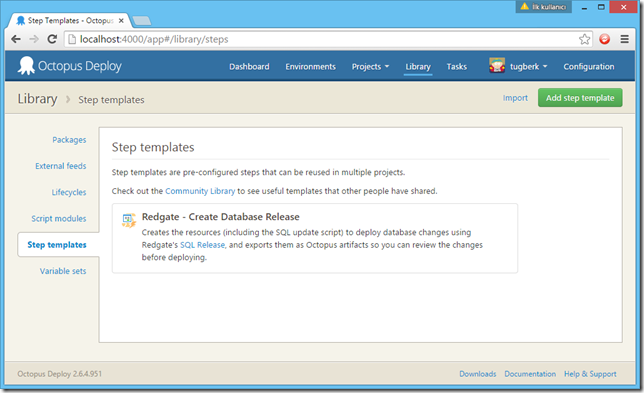The width and height of the screenshot is (644, 393).
Task: Select Lifecycles in the sidebar
Action: tap(69, 192)
